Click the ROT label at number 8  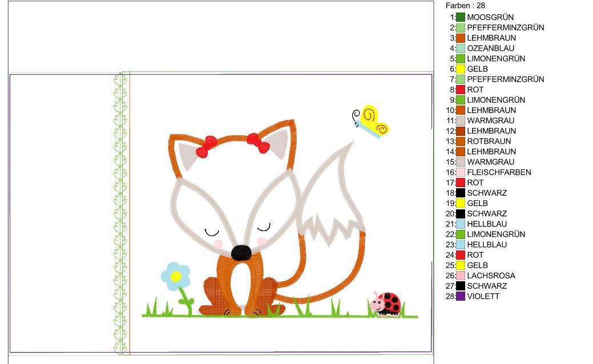[x=475, y=90]
